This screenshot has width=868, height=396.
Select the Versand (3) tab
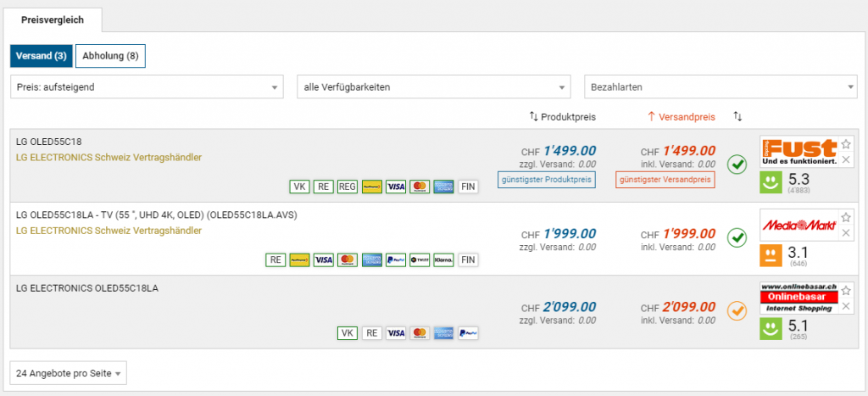pos(41,56)
